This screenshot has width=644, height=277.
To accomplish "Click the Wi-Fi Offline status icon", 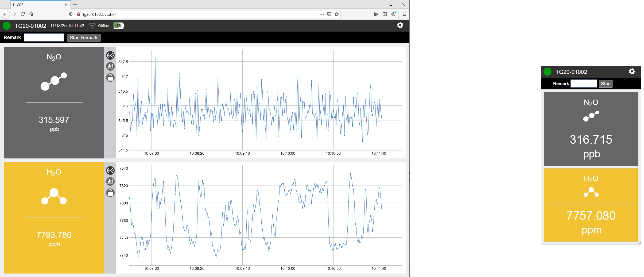I will [x=92, y=26].
